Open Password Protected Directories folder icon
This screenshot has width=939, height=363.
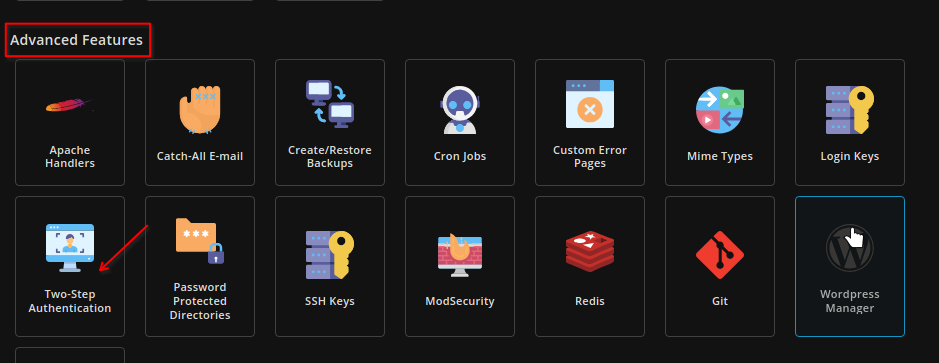(200, 240)
